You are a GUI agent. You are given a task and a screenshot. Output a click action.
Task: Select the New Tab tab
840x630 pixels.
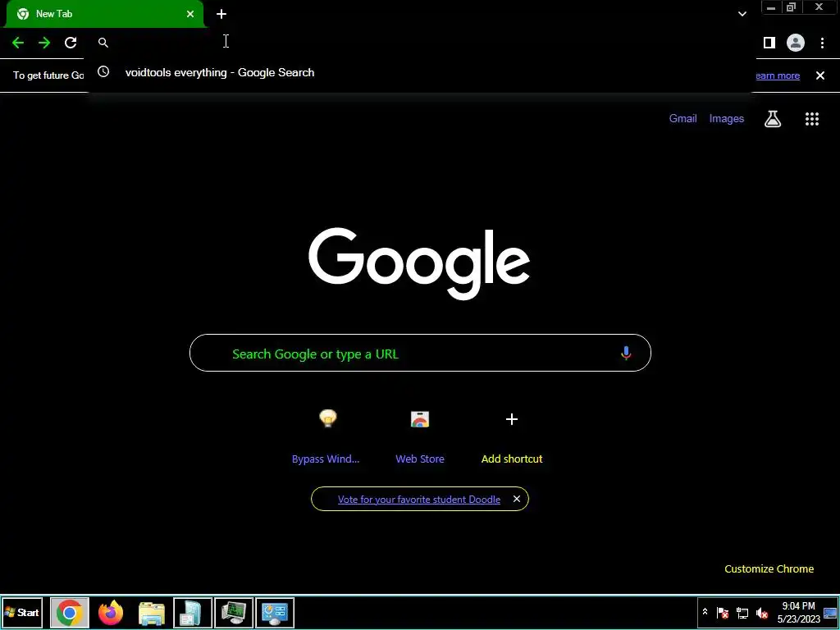click(x=104, y=14)
